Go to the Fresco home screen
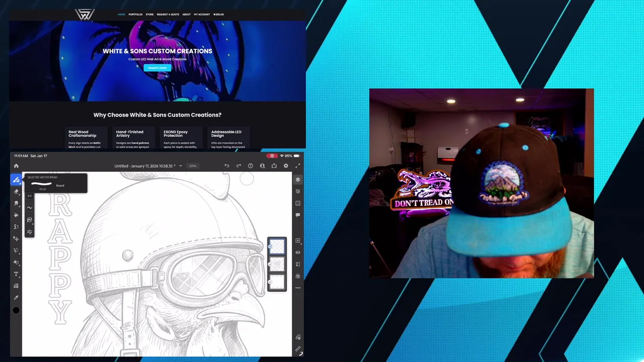644x362 pixels. [x=16, y=166]
